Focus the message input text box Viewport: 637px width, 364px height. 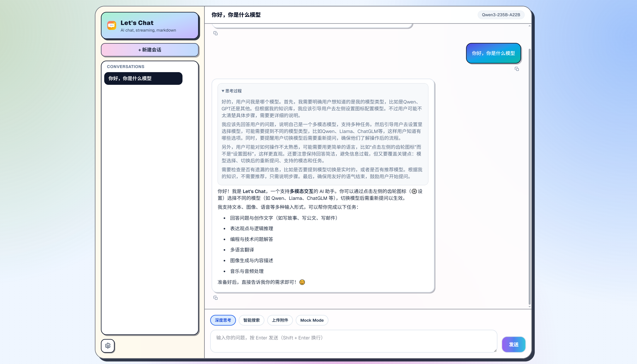pos(353,341)
